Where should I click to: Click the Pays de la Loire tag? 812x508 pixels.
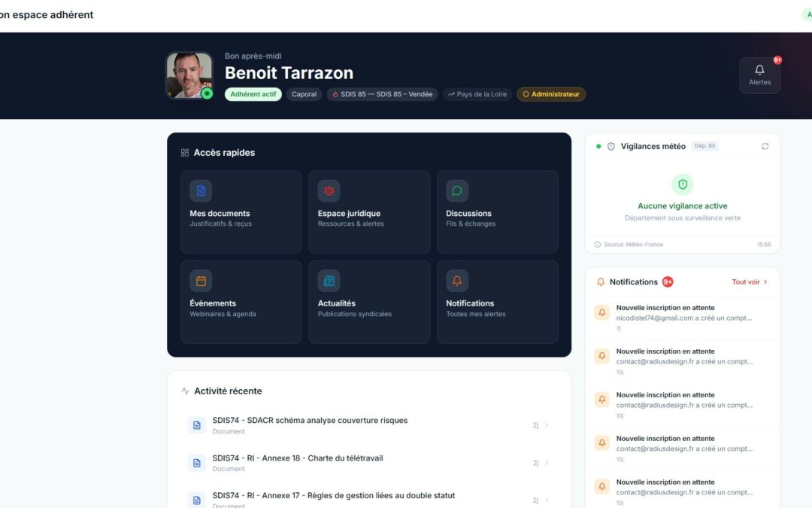(x=477, y=95)
